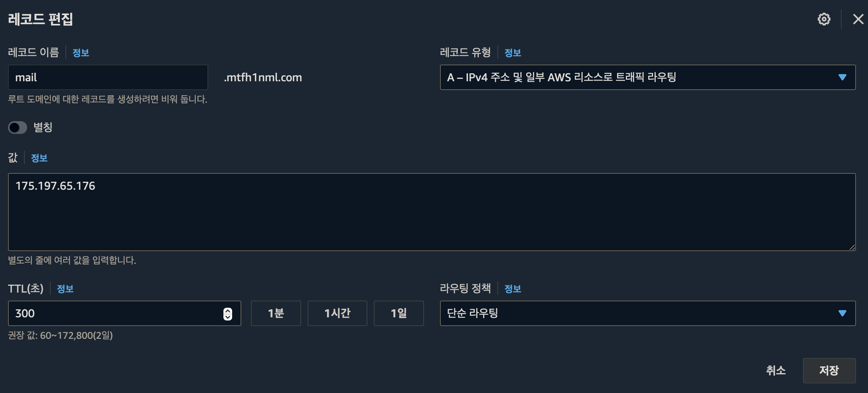Open 정보 link beside 레코드 이름
The image size is (868, 393).
[x=81, y=53]
